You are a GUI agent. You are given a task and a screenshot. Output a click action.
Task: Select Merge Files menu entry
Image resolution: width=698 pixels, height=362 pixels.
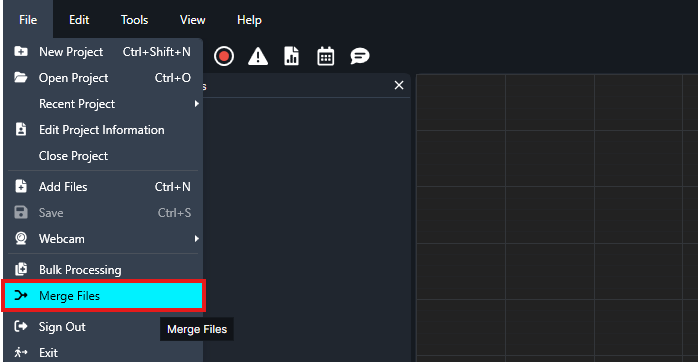click(x=103, y=296)
